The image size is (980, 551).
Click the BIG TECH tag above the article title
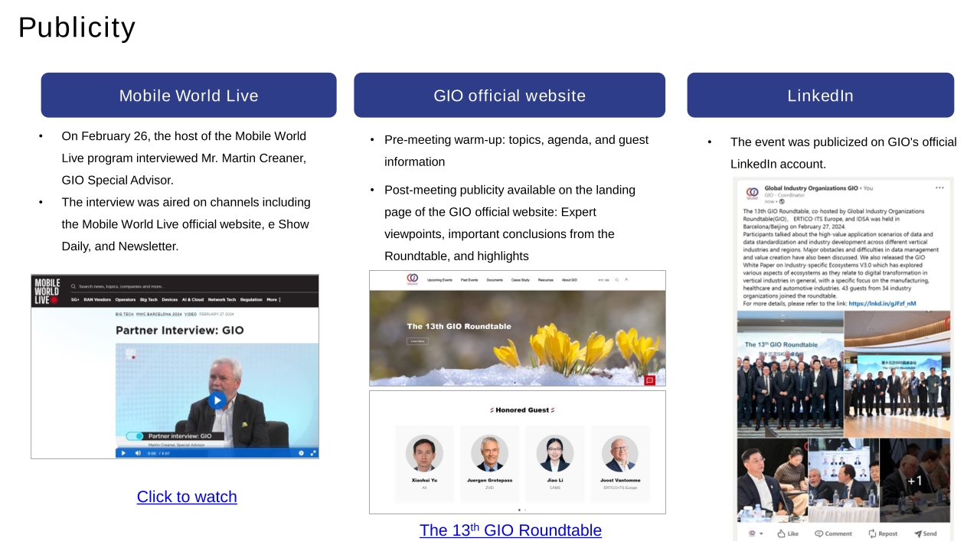124,315
